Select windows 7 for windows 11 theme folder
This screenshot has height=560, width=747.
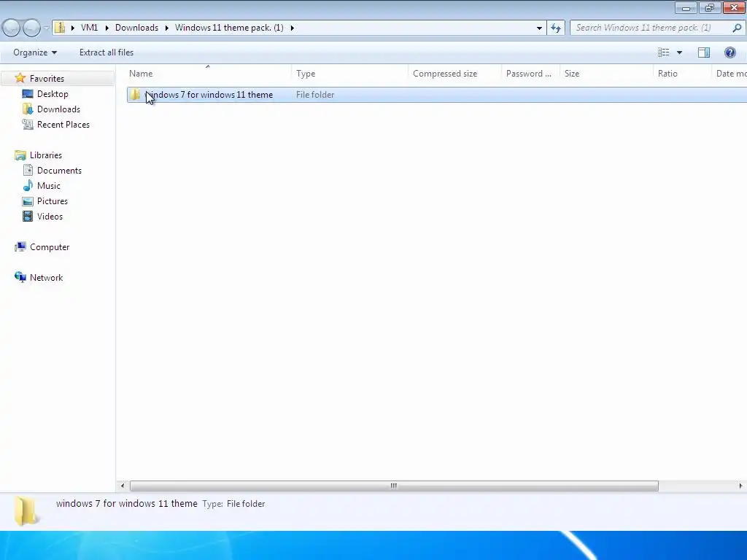(436, 95)
